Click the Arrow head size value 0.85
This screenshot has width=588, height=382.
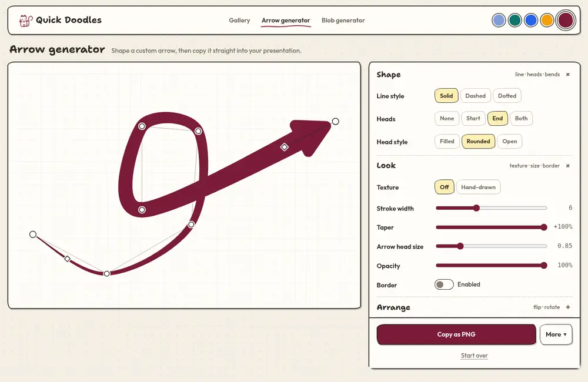click(x=564, y=246)
